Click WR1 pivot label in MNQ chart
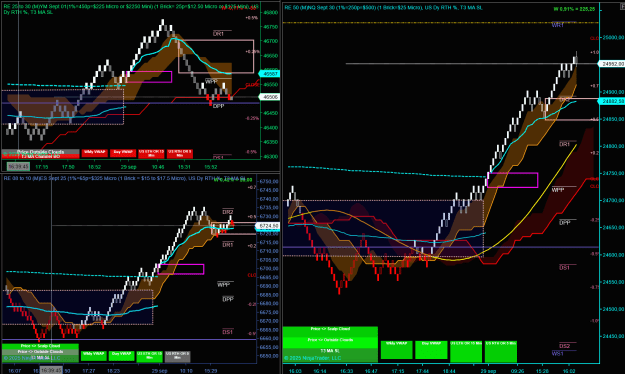 [558, 25]
